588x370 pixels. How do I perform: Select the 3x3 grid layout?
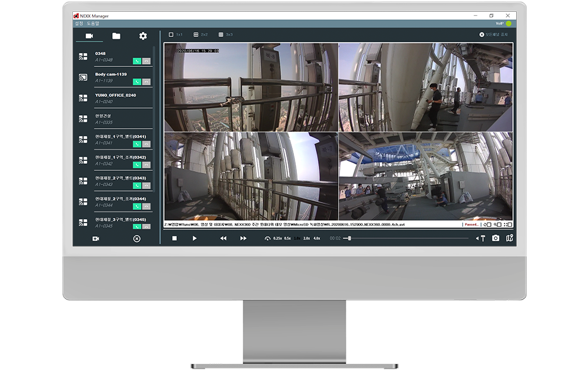pos(225,35)
